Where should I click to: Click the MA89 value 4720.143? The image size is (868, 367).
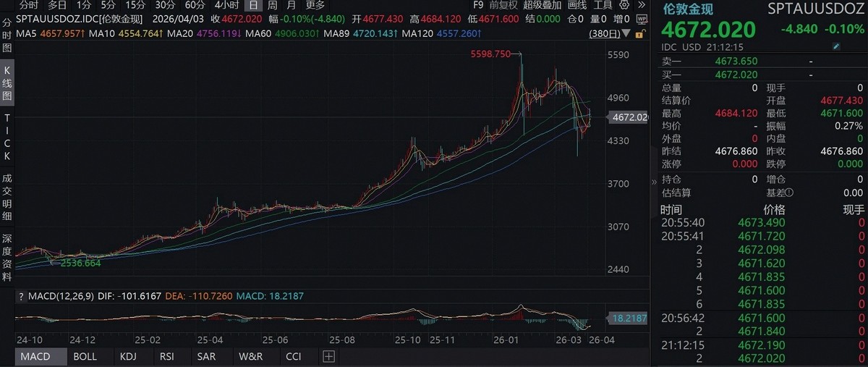tap(374, 33)
